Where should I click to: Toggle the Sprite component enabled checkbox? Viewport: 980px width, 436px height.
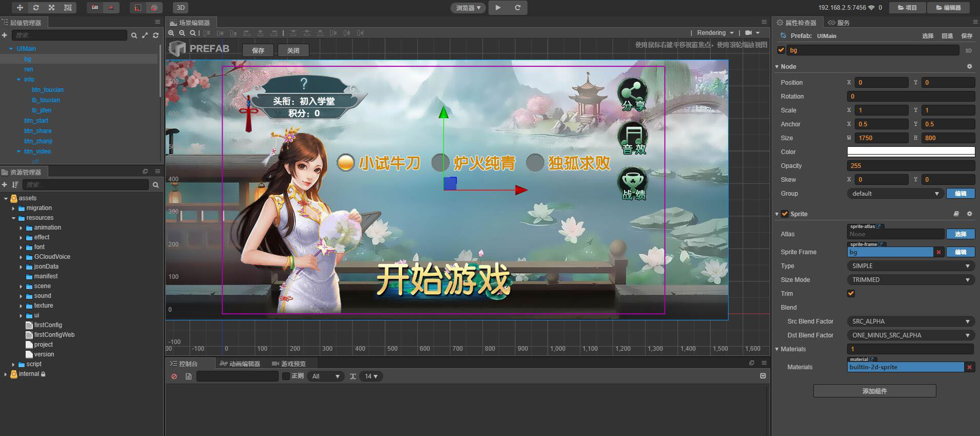tap(785, 214)
